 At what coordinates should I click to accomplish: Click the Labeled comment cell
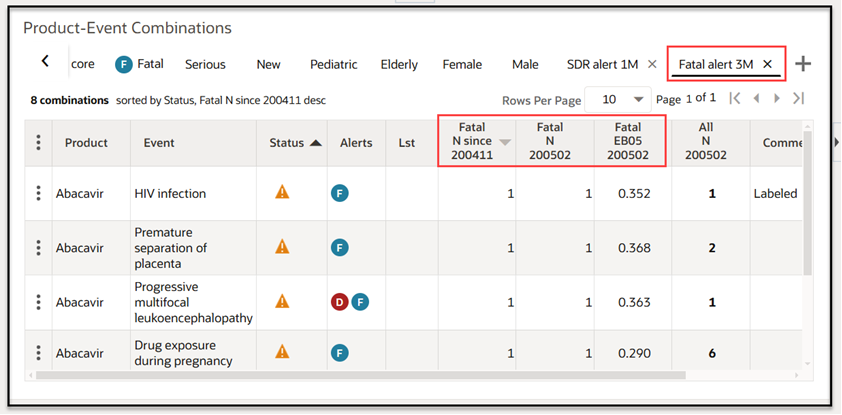(x=776, y=193)
